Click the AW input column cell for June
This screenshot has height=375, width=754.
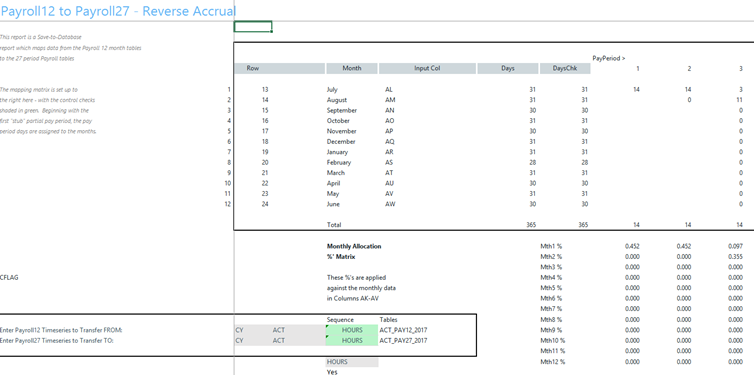[x=390, y=204]
